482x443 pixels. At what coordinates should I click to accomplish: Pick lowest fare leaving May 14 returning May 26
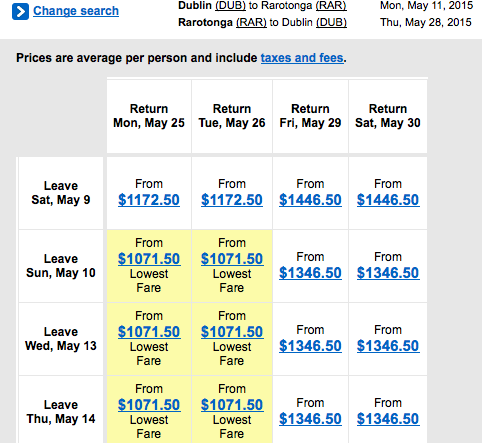[x=232, y=405]
